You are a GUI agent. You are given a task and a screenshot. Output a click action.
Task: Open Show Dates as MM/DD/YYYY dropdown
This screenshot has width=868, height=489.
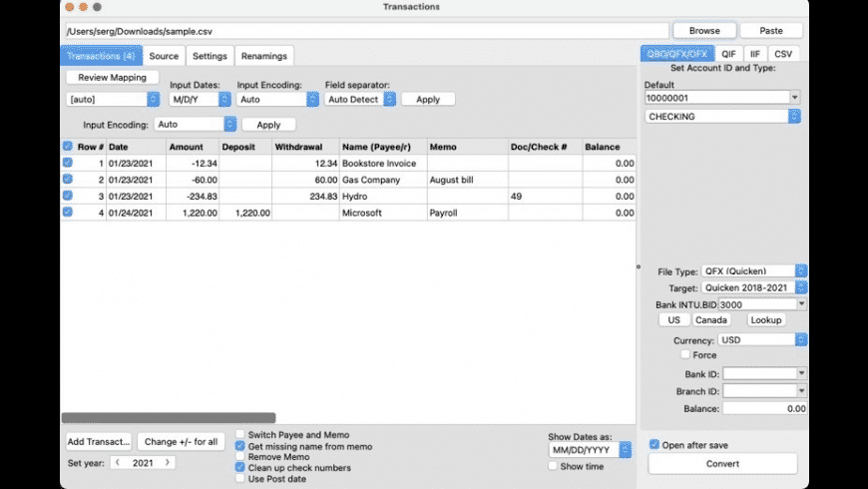pyautogui.click(x=590, y=450)
